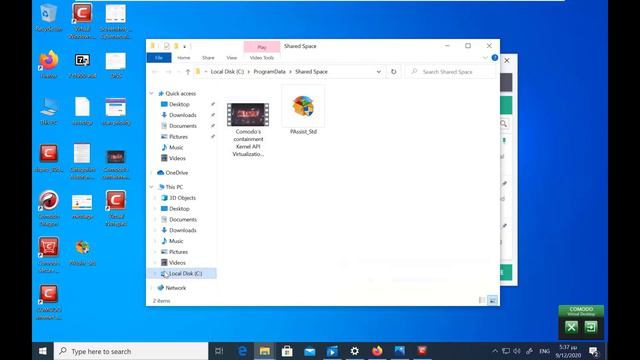Open the Windows Start button

[43, 351]
